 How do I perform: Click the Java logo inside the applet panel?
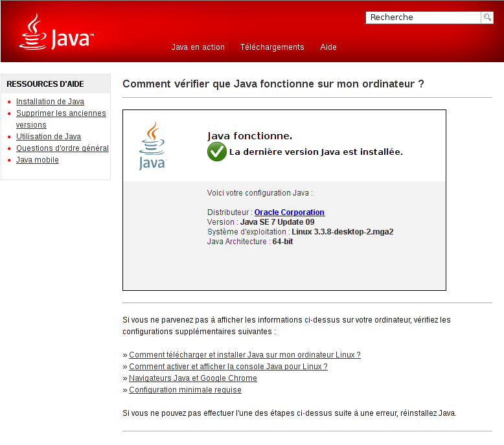pos(152,146)
